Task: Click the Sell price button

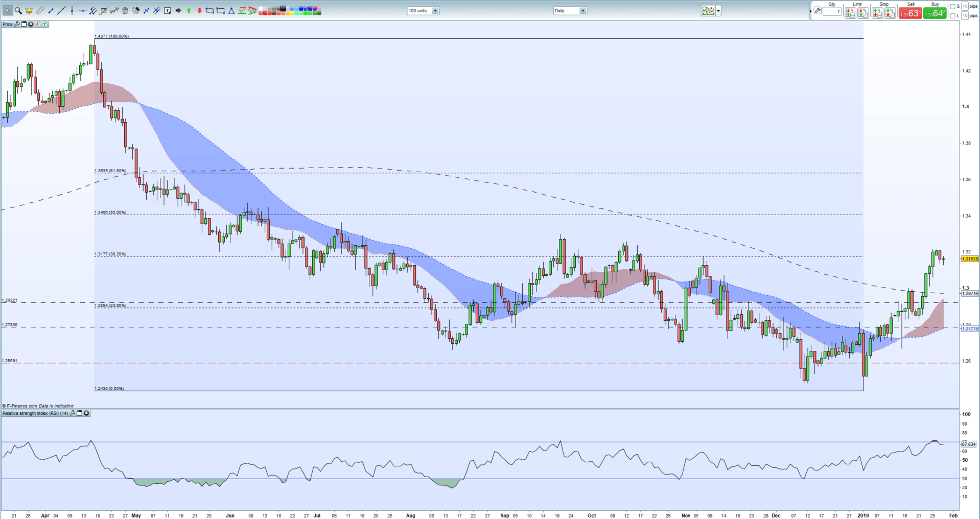Action: (x=911, y=13)
